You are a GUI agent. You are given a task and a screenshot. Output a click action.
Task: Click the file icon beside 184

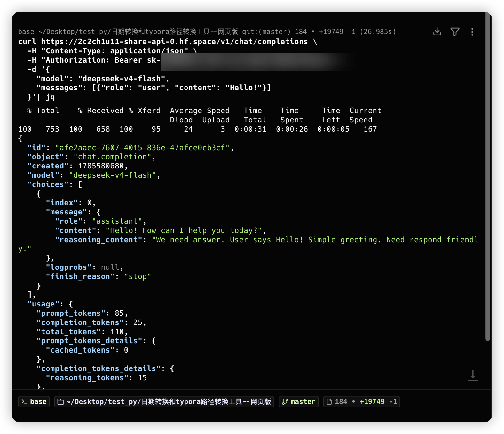[x=329, y=402]
